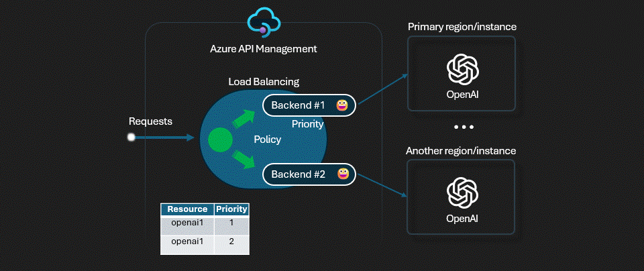
Task: Select the Backend #2 pill
Action: (x=309, y=174)
